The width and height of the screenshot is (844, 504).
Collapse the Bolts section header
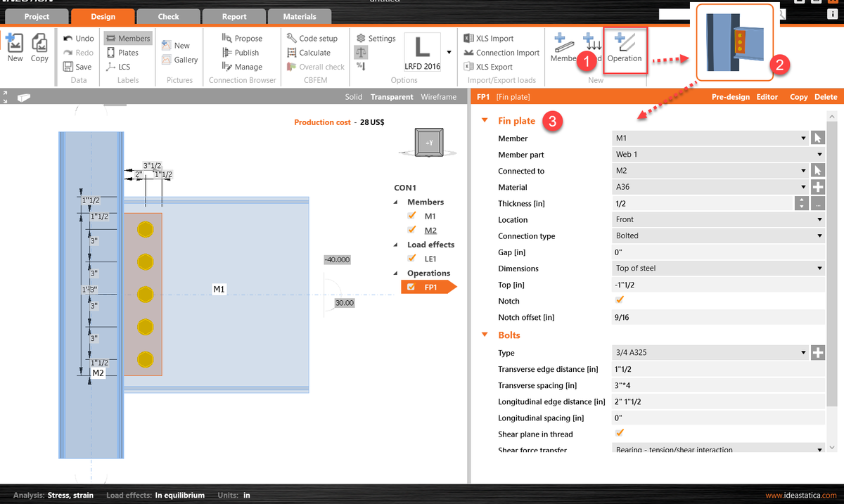484,335
